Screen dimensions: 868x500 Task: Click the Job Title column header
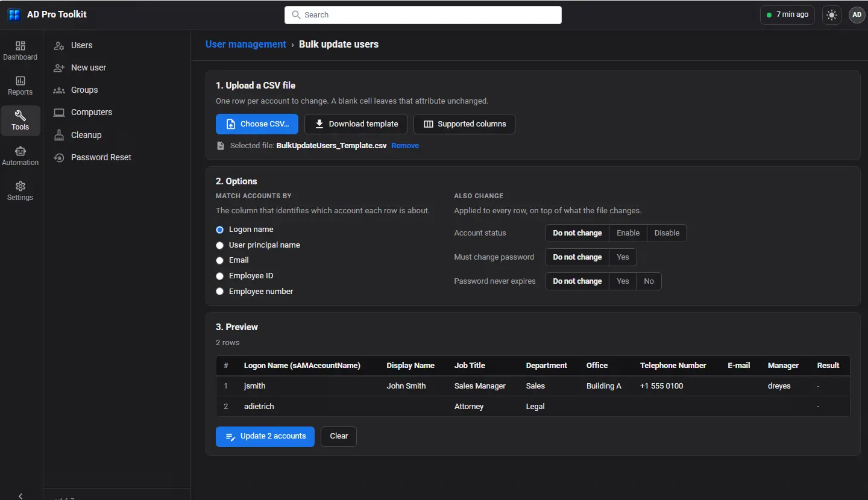(470, 366)
